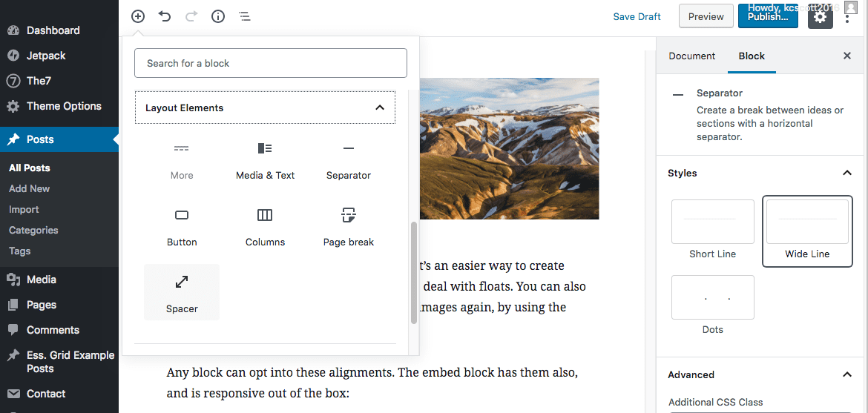Screen dimensions: 868x413
Task: Open the block navigation list icon
Action: [x=245, y=16]
